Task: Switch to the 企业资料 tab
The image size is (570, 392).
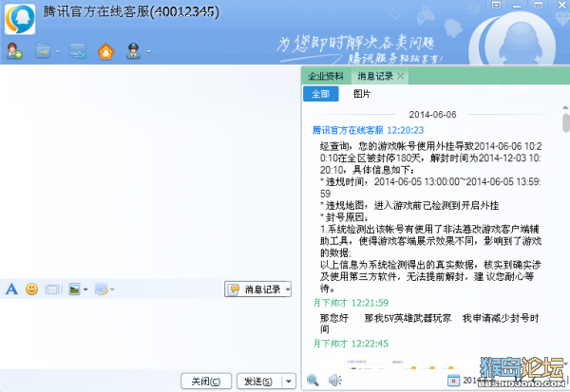Action: click(326, 76)
